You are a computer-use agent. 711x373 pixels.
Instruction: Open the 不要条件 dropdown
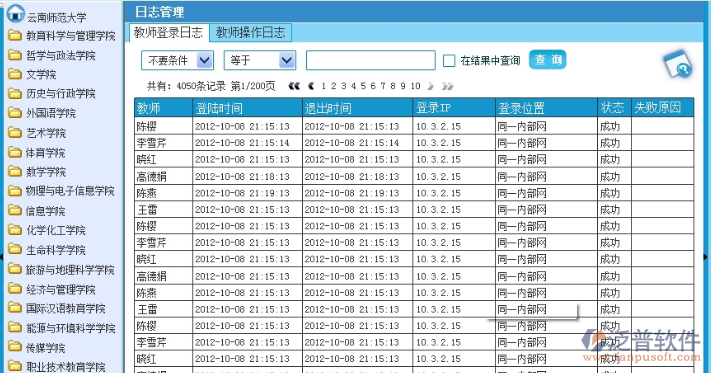(177, 60)
